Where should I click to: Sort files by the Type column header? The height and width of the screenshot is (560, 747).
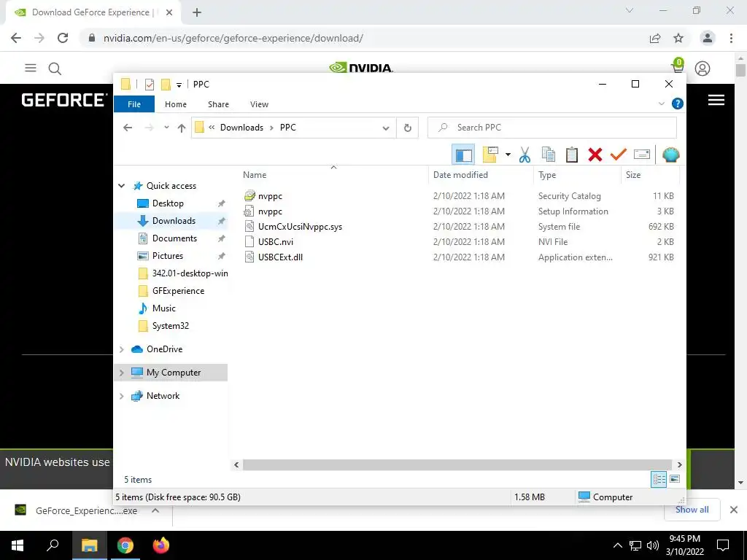point(578,175)
